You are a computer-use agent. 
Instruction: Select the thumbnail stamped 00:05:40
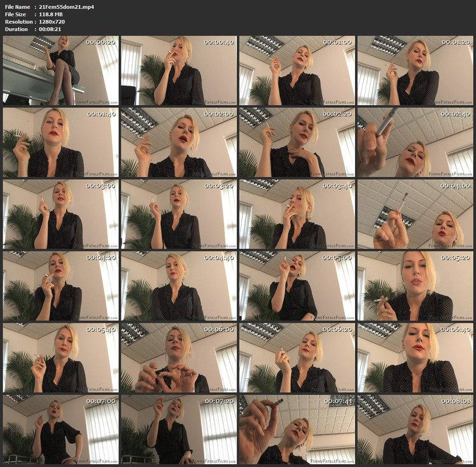(61, 358)
